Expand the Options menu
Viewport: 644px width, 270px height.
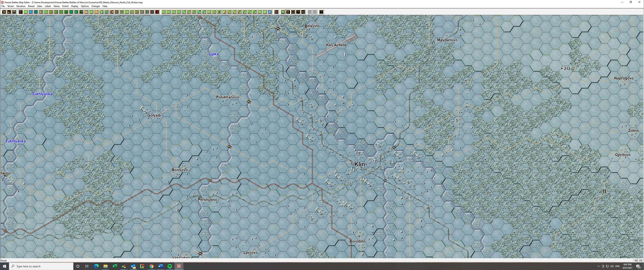pyautogui.click(x=85, y=6)
